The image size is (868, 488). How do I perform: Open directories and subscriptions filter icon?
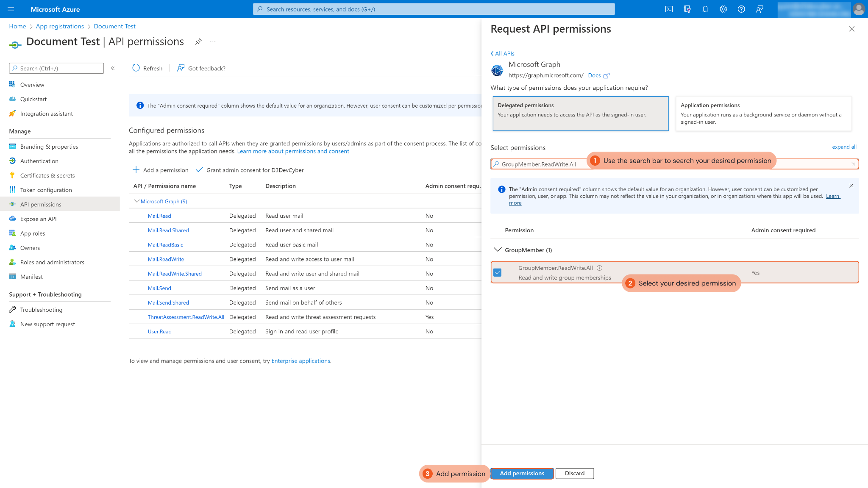coord(687,9)
